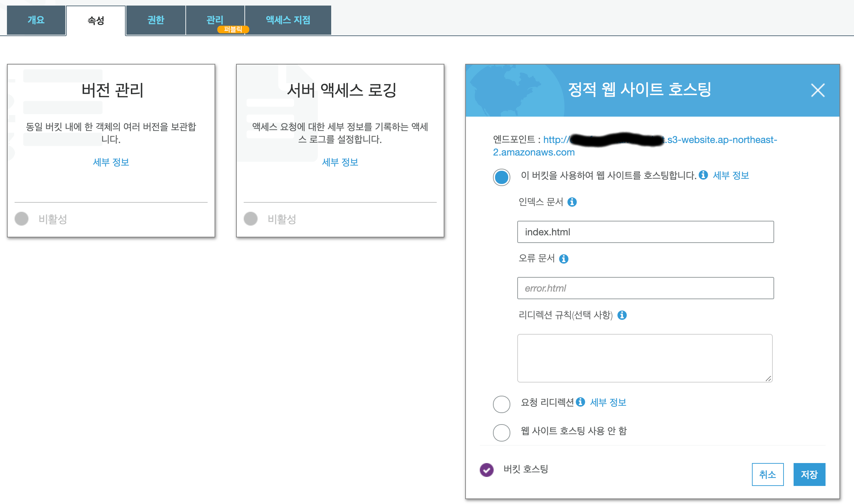Click info icon beside 인덱스 문서
The image size is (854, 504).
tap(572, 202)
